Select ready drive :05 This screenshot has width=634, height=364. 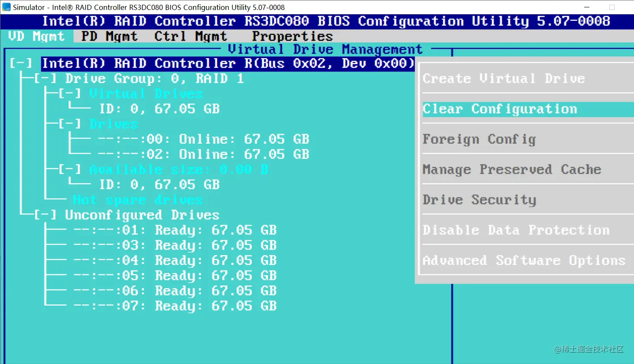click(x=175, y=276)
